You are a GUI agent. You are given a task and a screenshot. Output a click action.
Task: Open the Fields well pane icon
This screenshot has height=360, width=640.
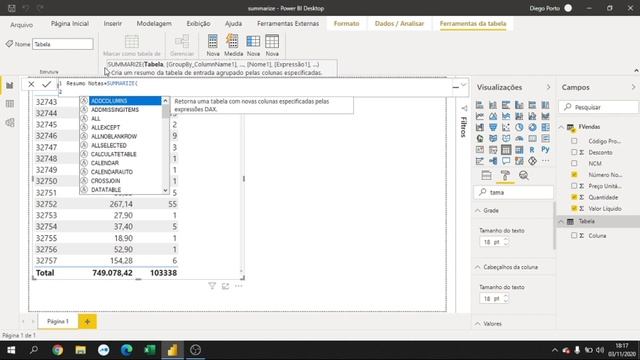tap(487, 176)
